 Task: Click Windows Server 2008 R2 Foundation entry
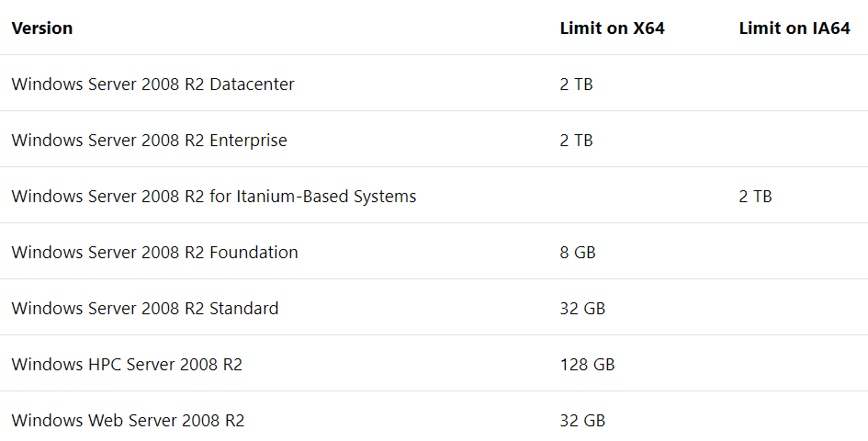pos(154,252)
